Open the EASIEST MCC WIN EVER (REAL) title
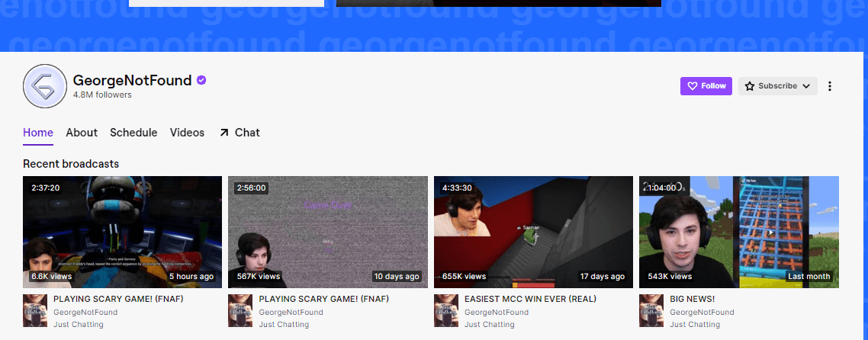This screenshot has height=340, width=868. (x=530, y=299)
